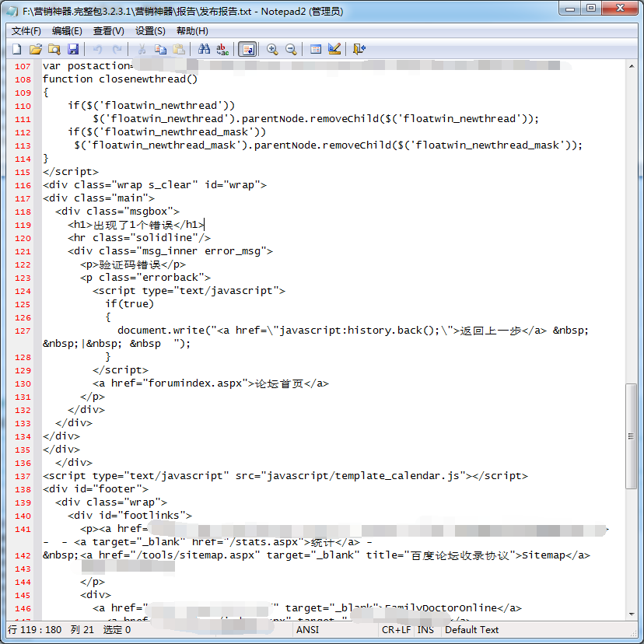This screenshot has width=644, height=644.
Task: Save the file with the floppy disk icon
Action: click(73, 49)
